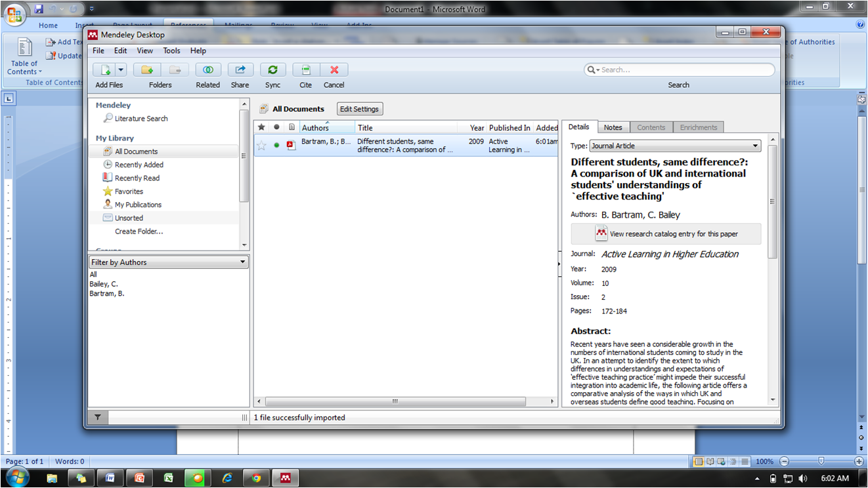This screenshot has width=868, height=488.
Task: Sort by Published In column header
Action: [510, 128]
